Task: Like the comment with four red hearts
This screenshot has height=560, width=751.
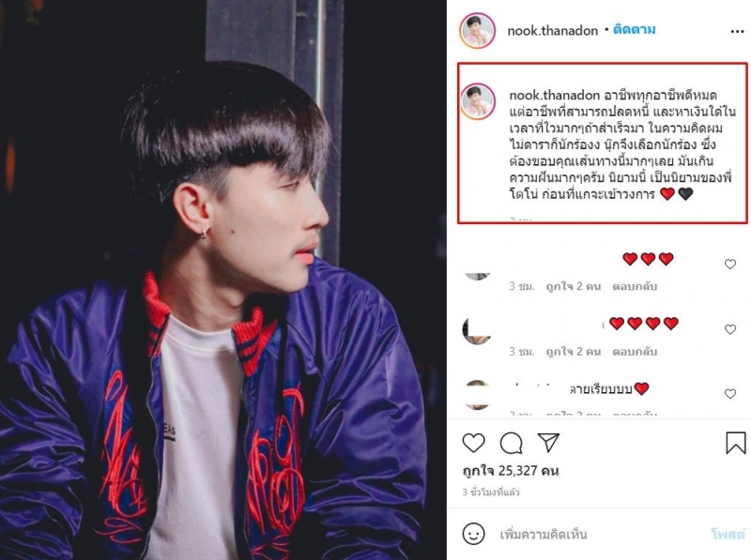Action: coord(730,329)
